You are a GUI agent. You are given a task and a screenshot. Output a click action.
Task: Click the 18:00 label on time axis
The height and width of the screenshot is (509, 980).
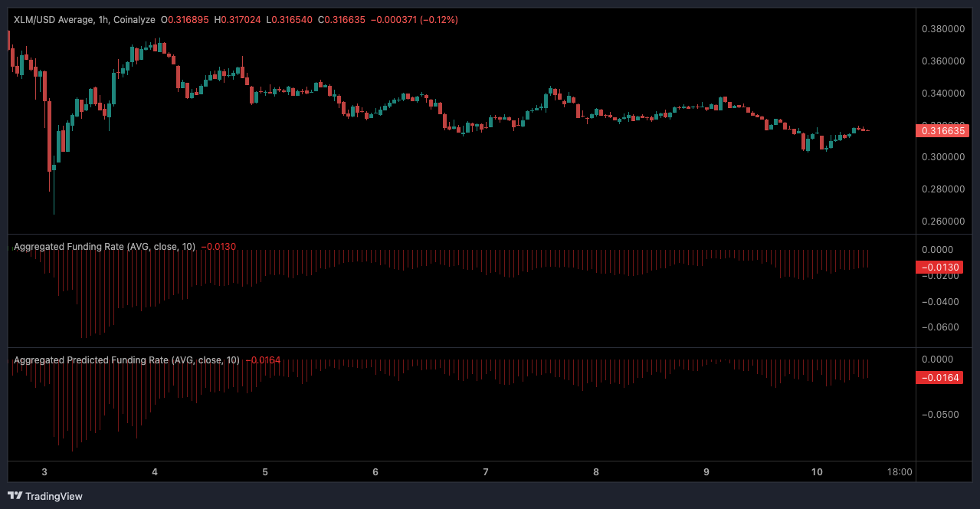pyautogui.click(x=899, y=472)
